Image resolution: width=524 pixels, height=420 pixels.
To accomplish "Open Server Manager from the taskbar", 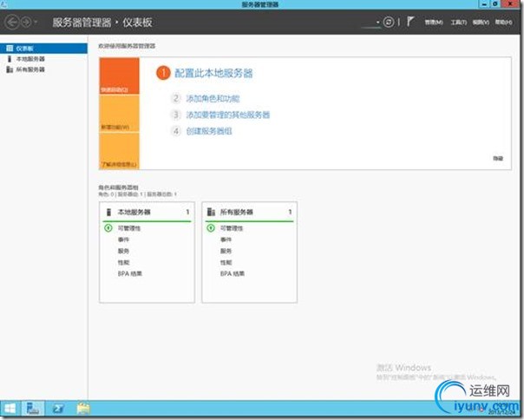I will coord(33,409).
